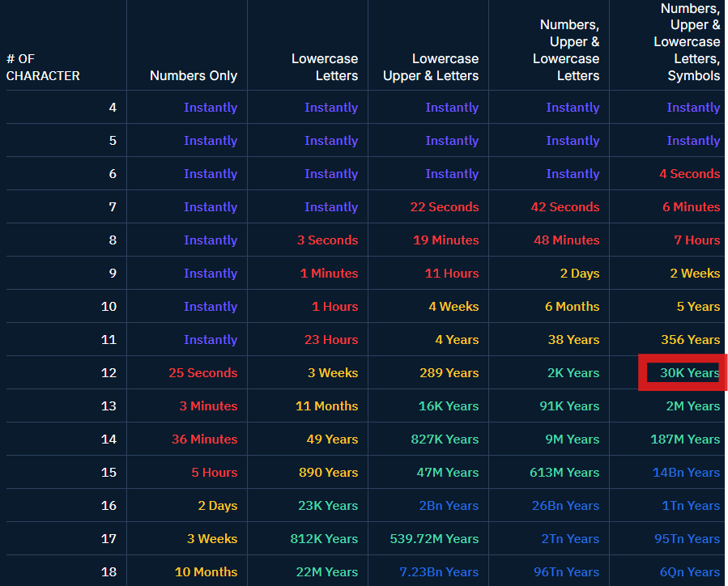
Task: Click the character count "18" row label
Action: point(109,572)
